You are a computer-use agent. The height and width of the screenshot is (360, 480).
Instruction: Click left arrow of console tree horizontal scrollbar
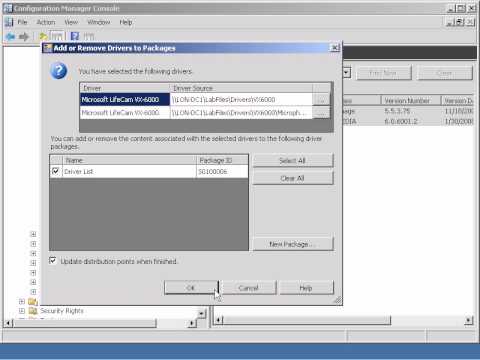pos(8,322)
